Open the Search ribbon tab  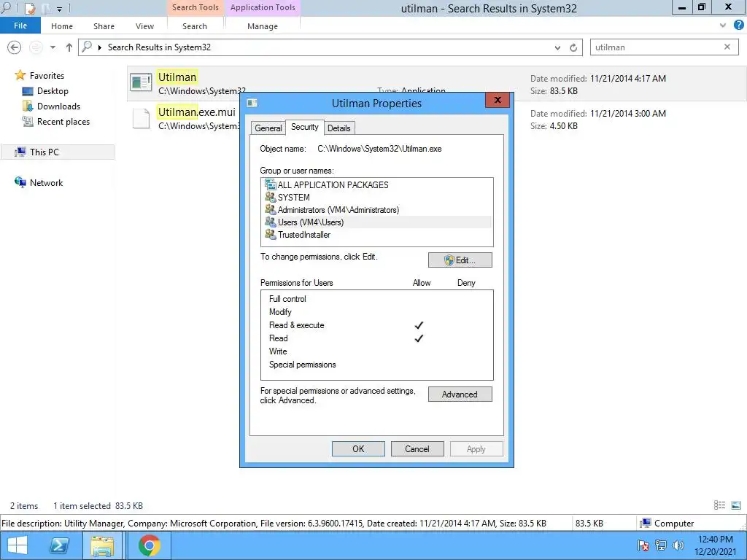(x=195, y=26)
